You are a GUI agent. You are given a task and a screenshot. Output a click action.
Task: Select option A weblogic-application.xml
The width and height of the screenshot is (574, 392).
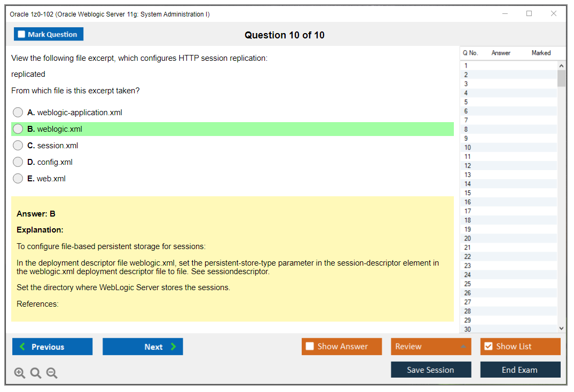point(18,113)
